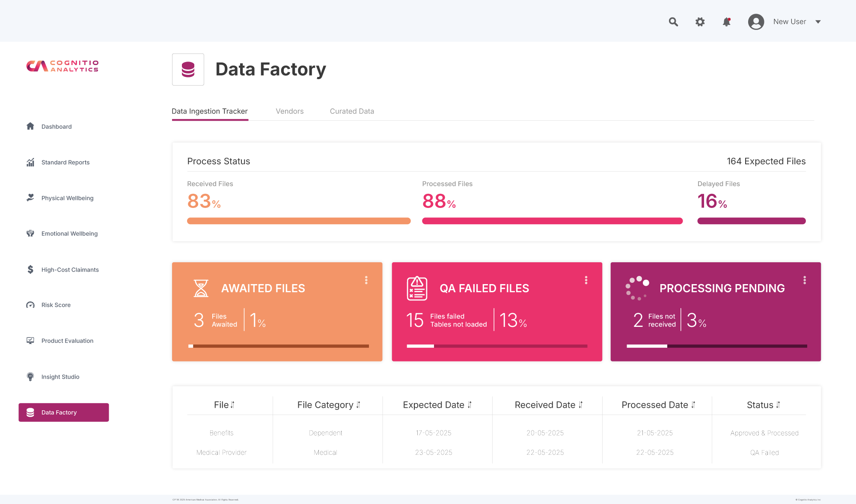Expand the New User dropdown arrow
Image resolution: width=856 pixels, height=504 pixels.
tap(818, 22)
